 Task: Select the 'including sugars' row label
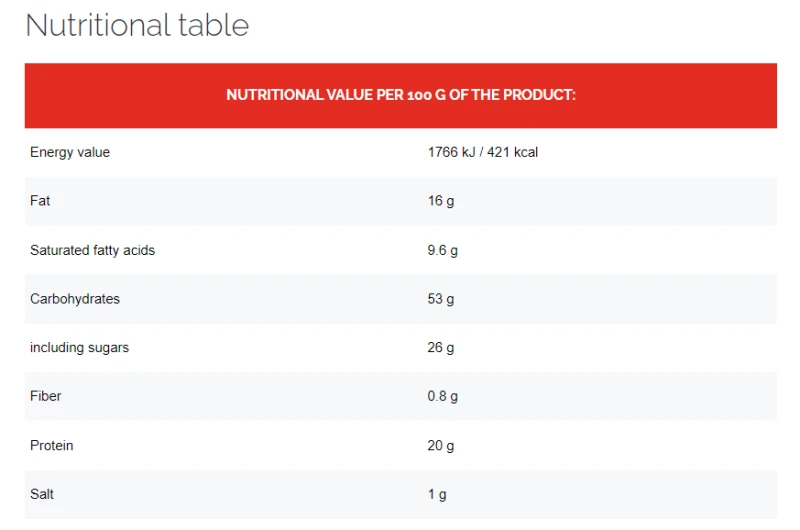pos(79,348)
